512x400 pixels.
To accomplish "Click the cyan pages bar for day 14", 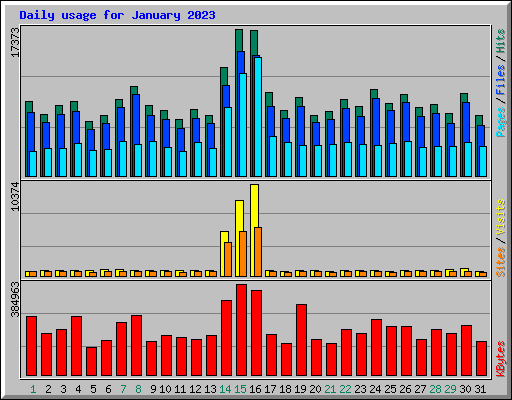I will [x=228, y=142].
